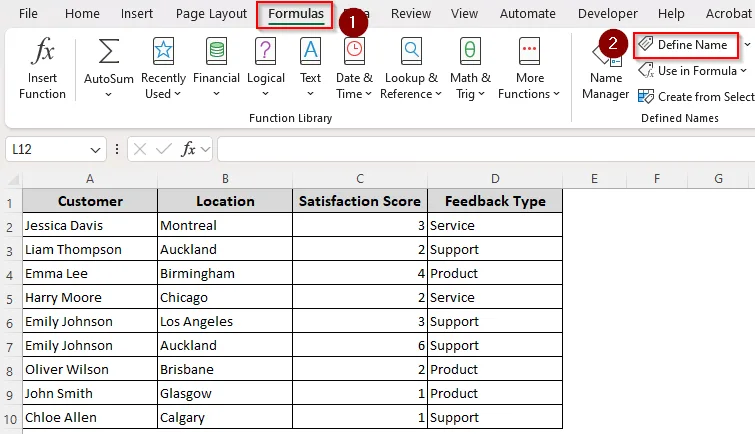The image size is (755, 434).
Task: Expand the formula bar fx dropdown chevron
Action: 206,149
